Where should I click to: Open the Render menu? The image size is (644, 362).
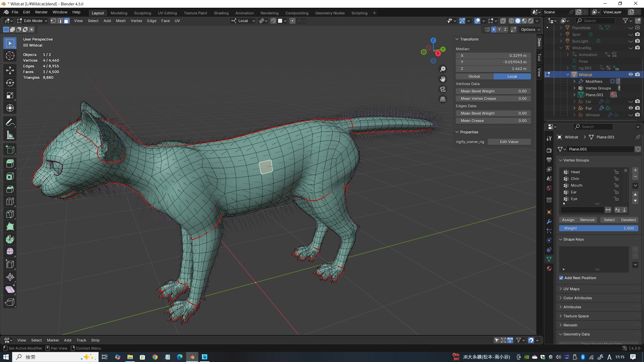(x=41, y=12)
